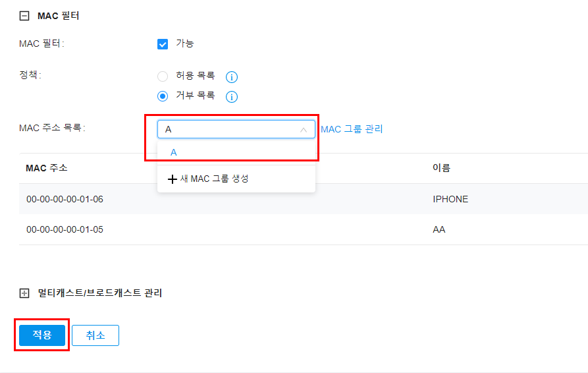The image size is (588, 373).
Task: Click the 이름 column header
Action: (441, 168)
